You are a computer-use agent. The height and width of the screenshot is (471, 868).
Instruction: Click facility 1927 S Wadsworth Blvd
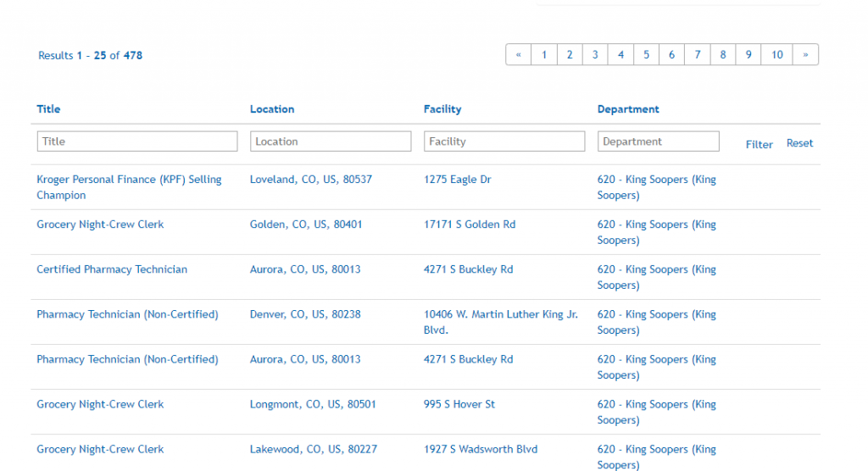(x=481, y=450)
